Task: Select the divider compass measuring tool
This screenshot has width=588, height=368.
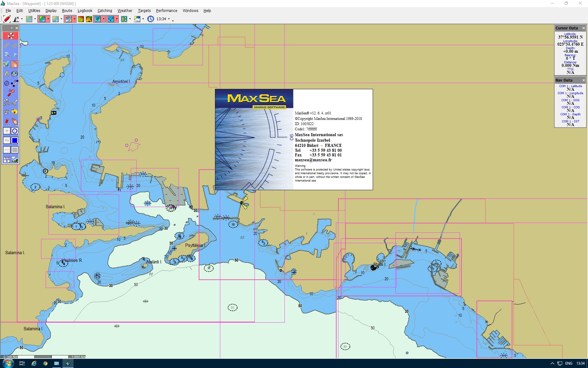Action: [7, 74]
